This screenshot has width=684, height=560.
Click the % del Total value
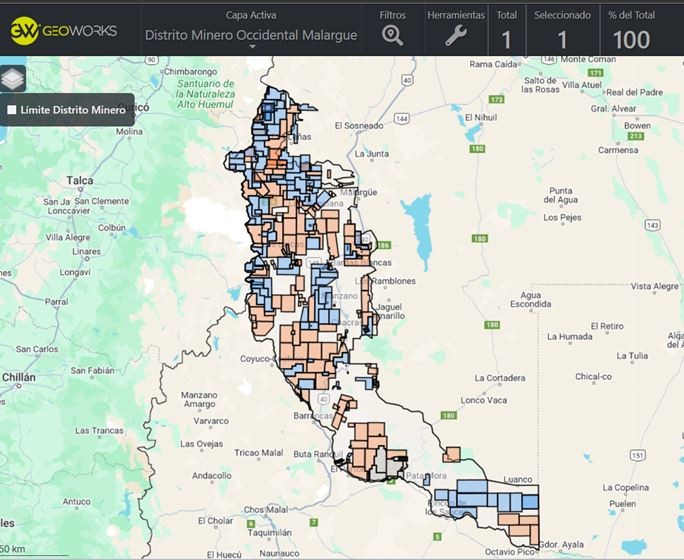pos(631,40)
